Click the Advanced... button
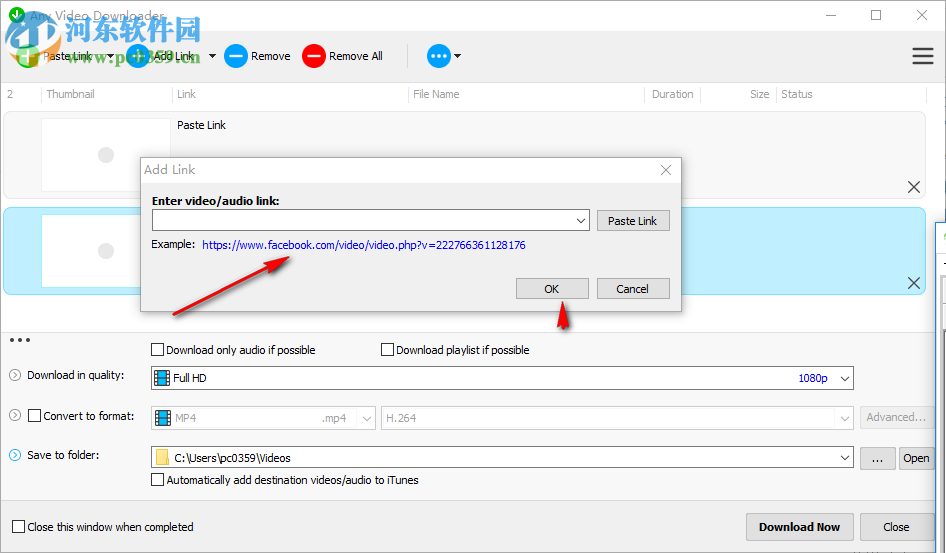The image size is (946, 553). (x=896, y=417)
